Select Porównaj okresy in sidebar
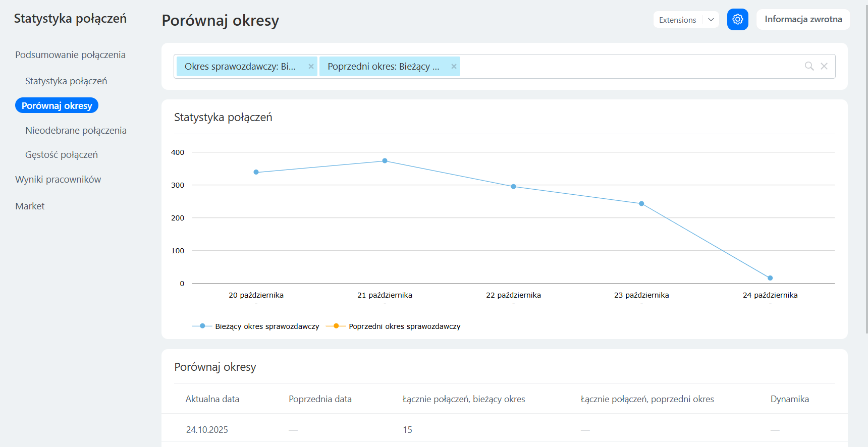 pos(57,105)
